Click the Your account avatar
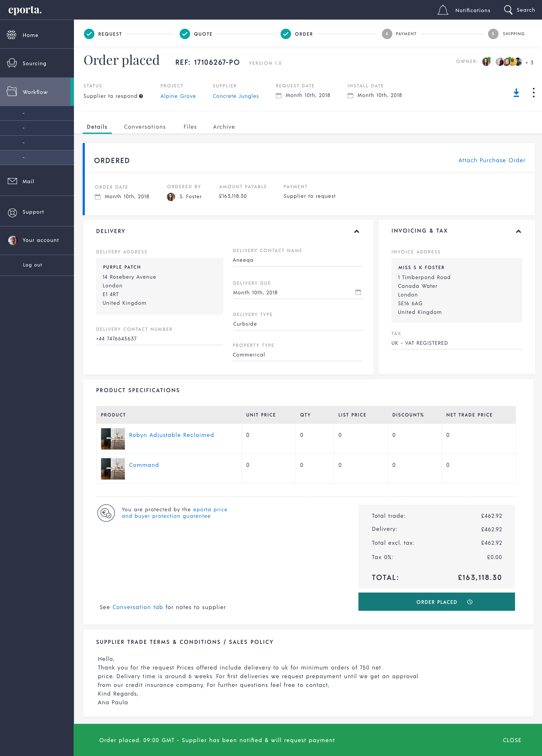 [13, 240]
